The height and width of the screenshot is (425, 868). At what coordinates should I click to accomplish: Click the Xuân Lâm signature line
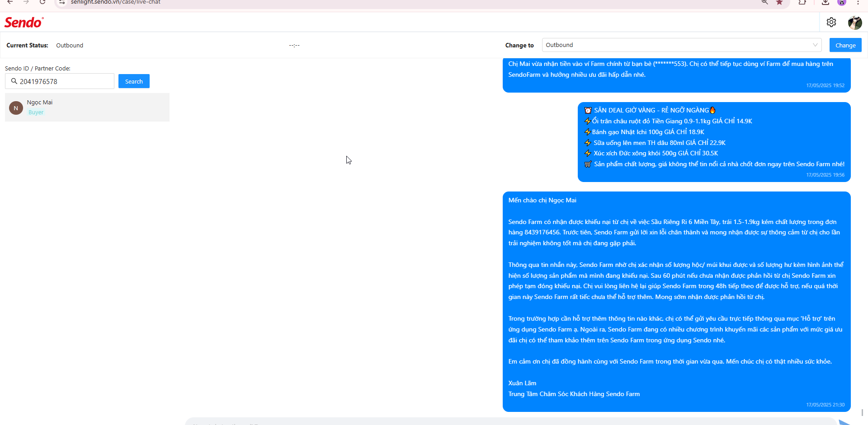tap(522, 383)
